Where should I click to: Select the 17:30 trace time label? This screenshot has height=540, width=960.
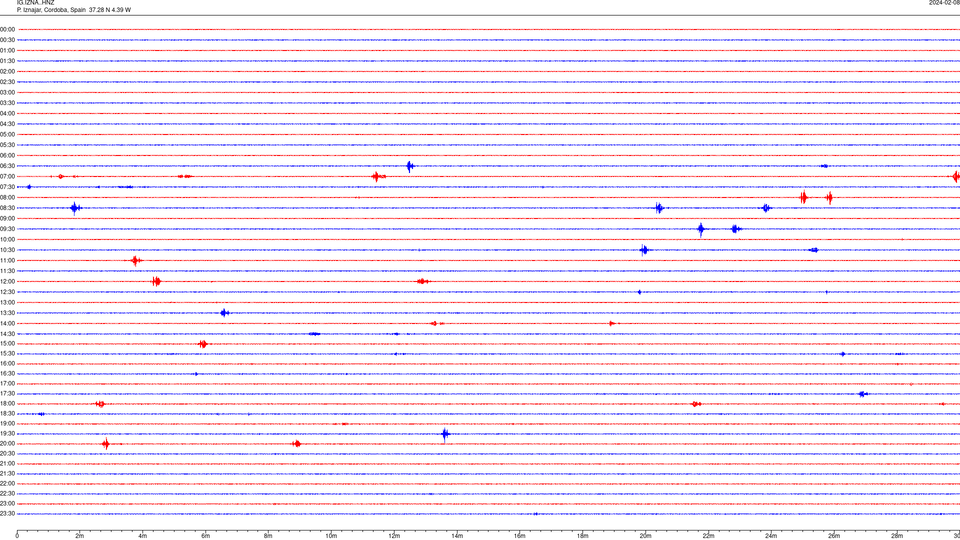pos(7,394)
